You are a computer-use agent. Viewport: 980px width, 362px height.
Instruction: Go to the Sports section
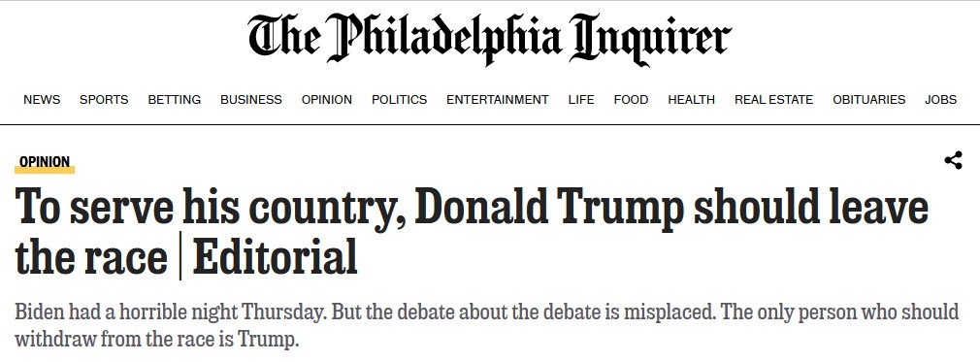click(104, 99)
